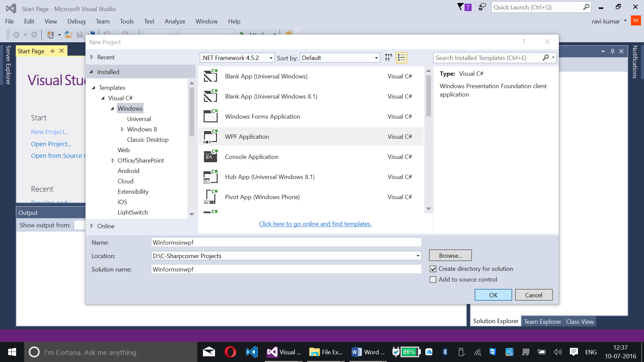This screenshot has width=644, height=362.
Task: Enable Add to source control checkbox
Action: tap(433, 280)
